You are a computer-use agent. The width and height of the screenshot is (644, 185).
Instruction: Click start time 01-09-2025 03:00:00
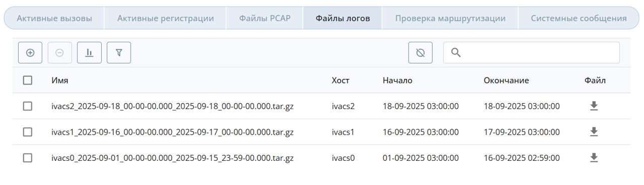[421, 158]
